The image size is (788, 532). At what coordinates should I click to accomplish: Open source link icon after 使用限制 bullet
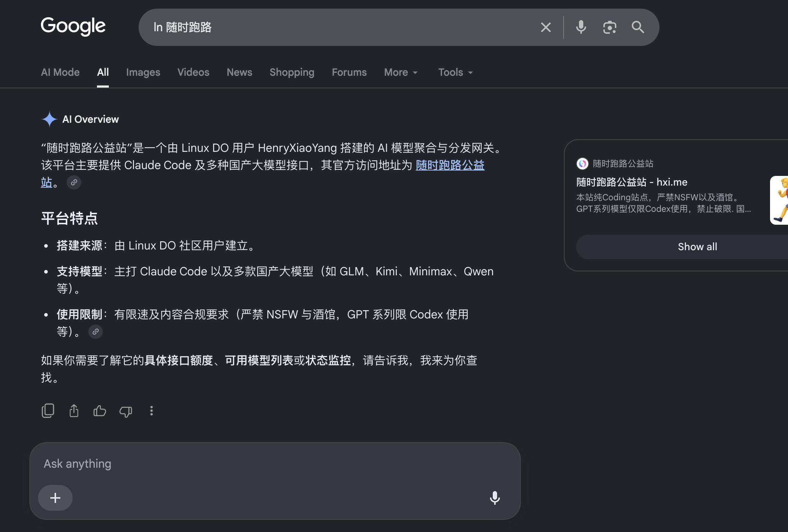[x=96, y=332]
